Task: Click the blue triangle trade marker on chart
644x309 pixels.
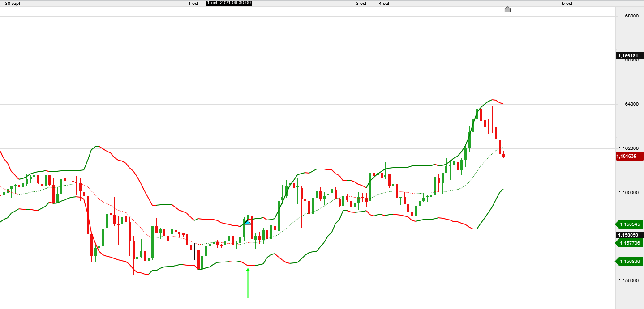Action: (x=248, y=222)
